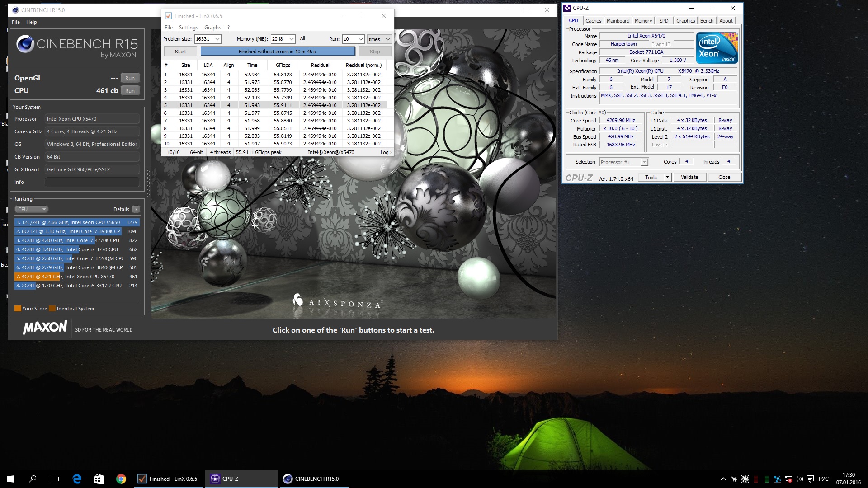Click the Ranking Details arrow button
The width and height of the screenshot is (868, 488).
[136, 209]
